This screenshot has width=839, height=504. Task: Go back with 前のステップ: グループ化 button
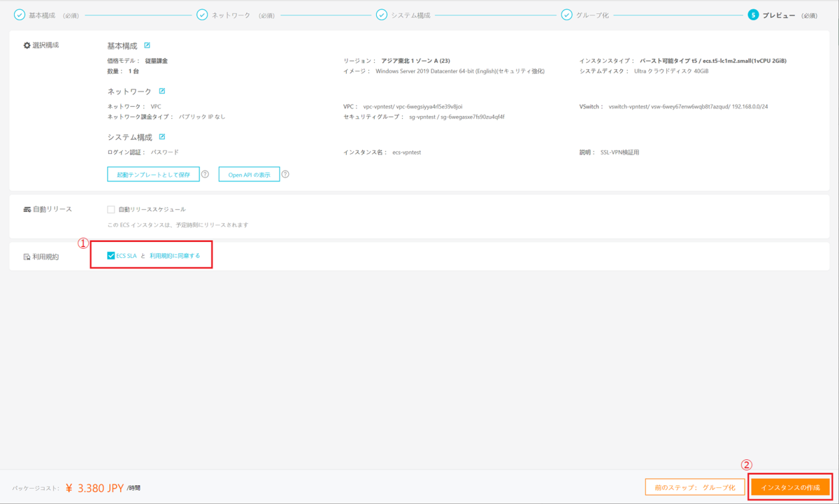tap(695, 487)
